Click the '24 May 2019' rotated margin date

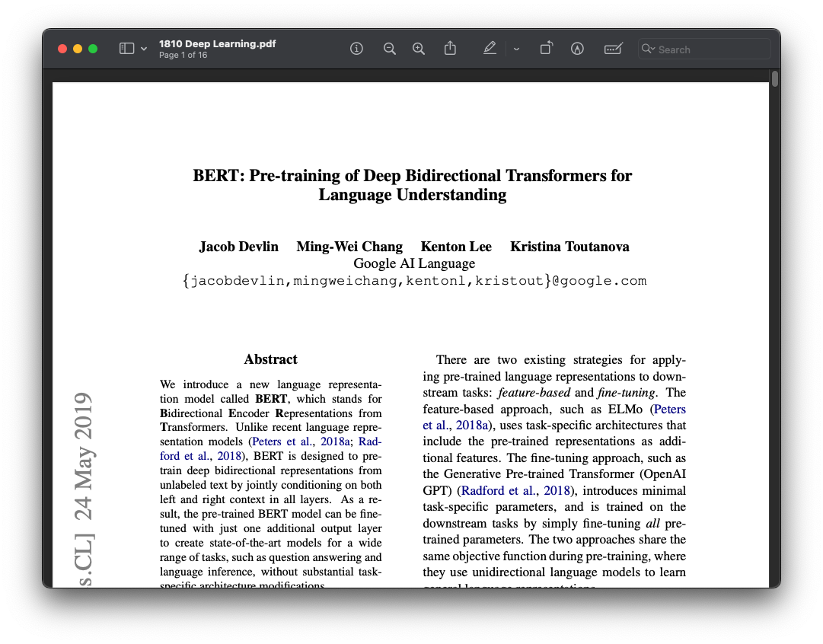[x=83, y=456]
